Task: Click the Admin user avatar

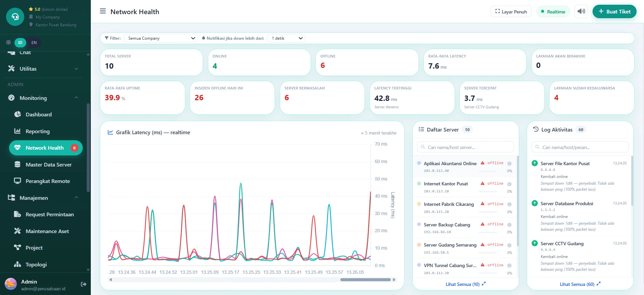Action: click(x=11, y=284)
